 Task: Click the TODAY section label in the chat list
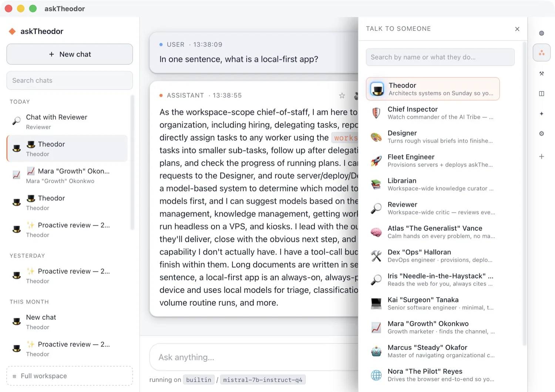tap(20, 102)
